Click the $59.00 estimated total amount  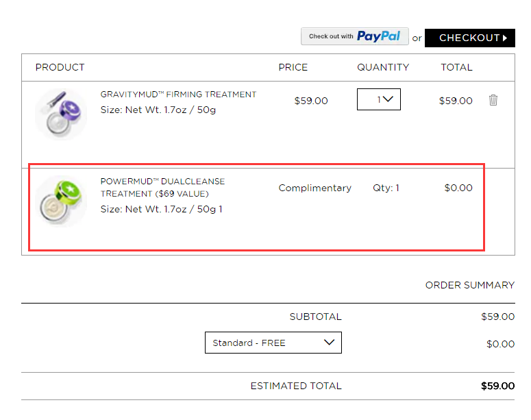pos(497,386)
